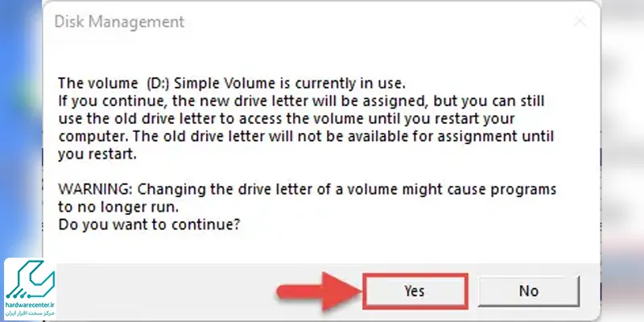The height and width of the screenshot is (322, 644).
Task: Decline by clicking the No button
Action: point(529,291)
